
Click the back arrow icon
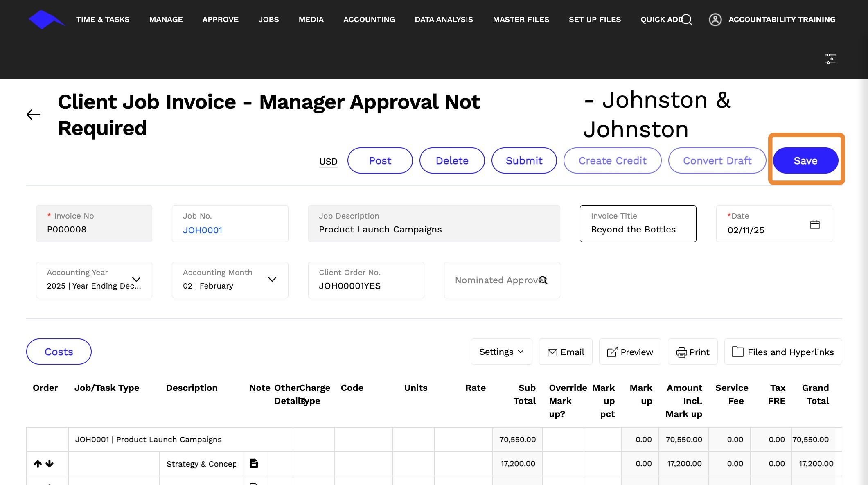[x=33, y=115]
